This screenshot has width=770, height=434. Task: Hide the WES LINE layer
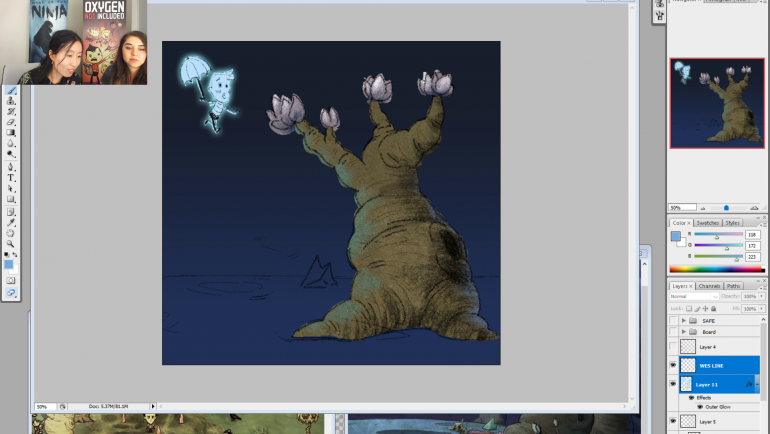[x=673, y=366]
